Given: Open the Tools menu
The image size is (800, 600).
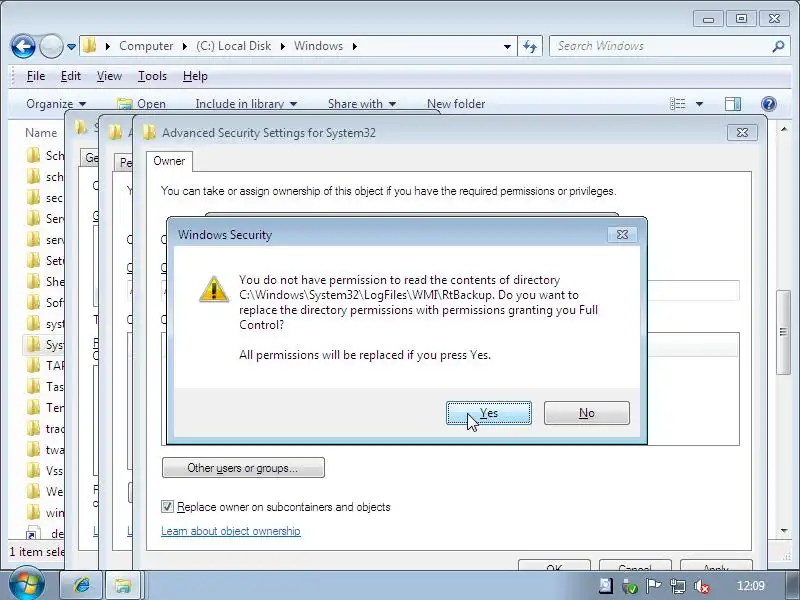Looking at the screenshot, I should point(152,76).
